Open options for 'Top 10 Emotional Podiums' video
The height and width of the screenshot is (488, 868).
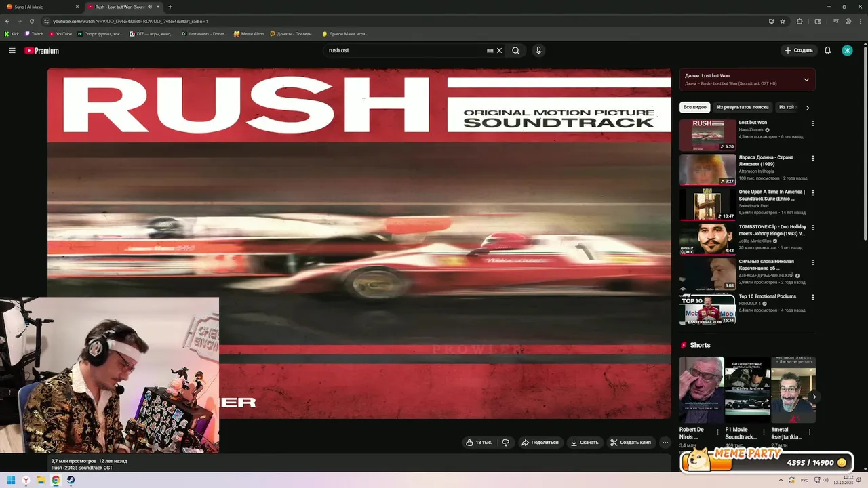(x=813, y=297)
